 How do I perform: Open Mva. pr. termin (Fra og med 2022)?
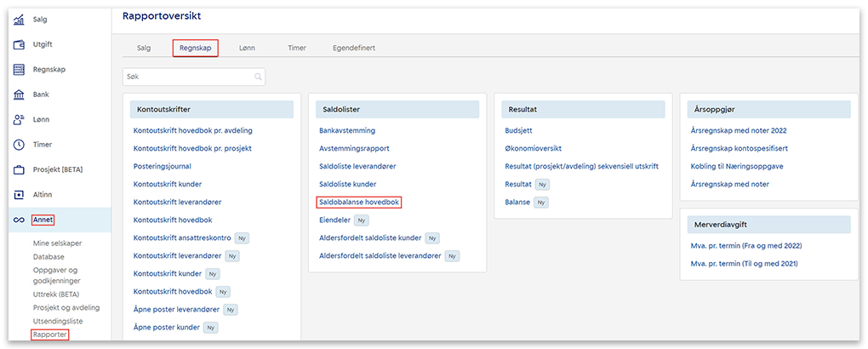coord(746,245)
